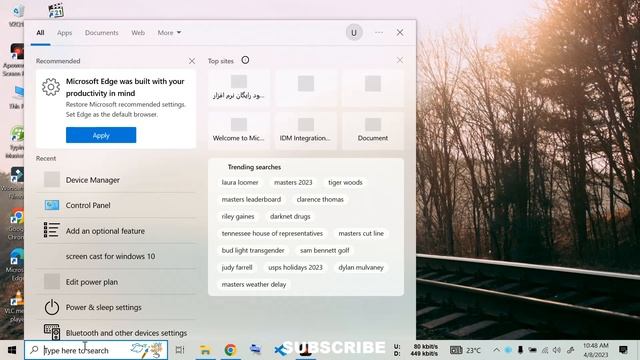Click the weather 23°C taskbar widget

[x=465, y=350]
